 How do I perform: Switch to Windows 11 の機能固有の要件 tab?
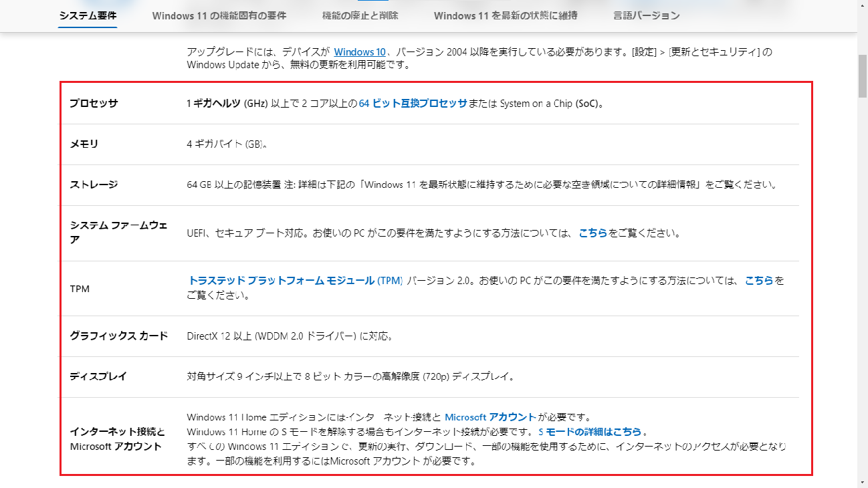coord(219,15)
